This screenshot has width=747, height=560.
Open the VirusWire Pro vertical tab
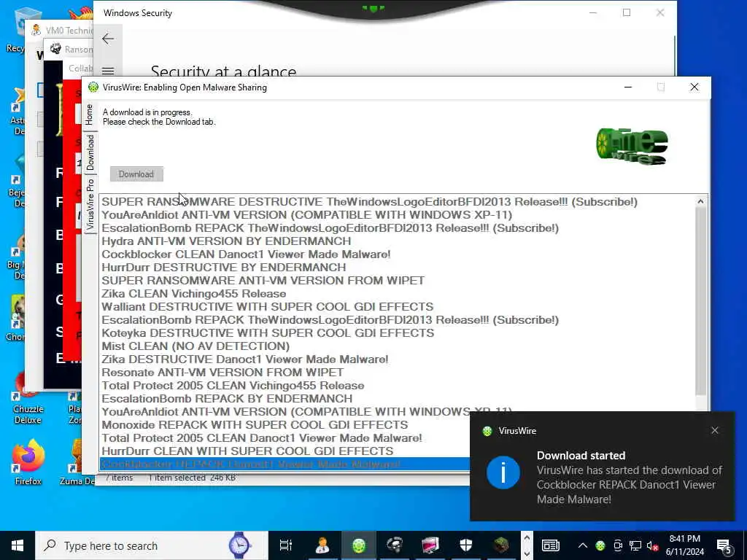pyautogui.click(x=90, y=204)
